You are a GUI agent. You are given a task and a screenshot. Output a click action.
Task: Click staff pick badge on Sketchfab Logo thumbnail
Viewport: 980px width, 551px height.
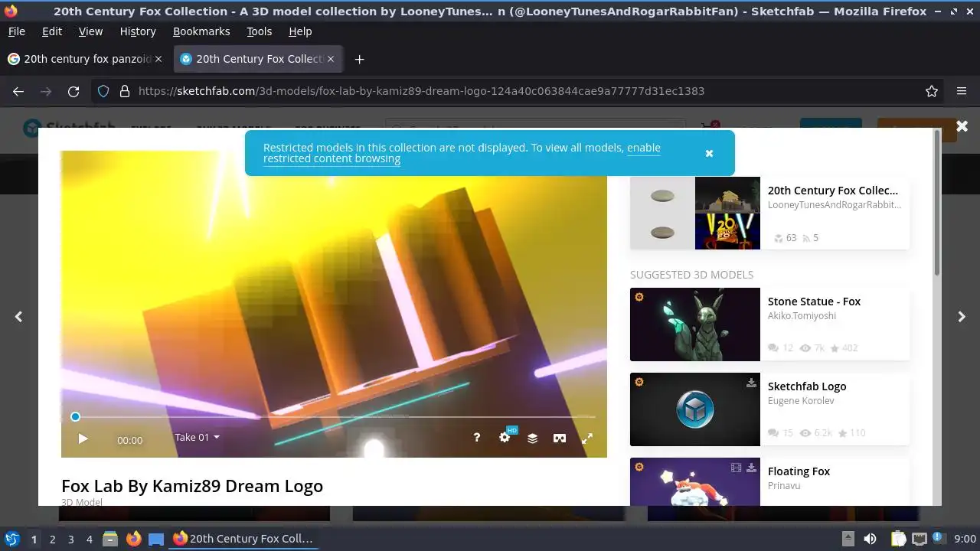[639, 382]
